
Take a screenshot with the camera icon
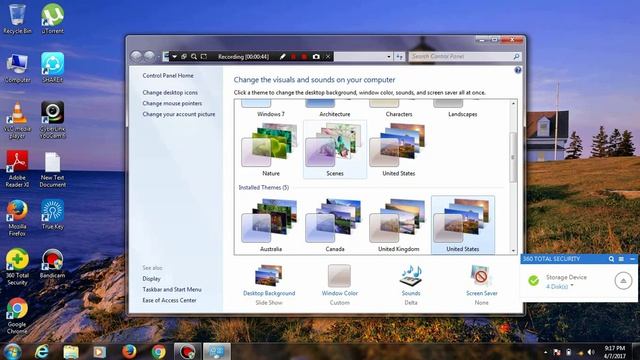pyautogui.click(x=316, y=56)
